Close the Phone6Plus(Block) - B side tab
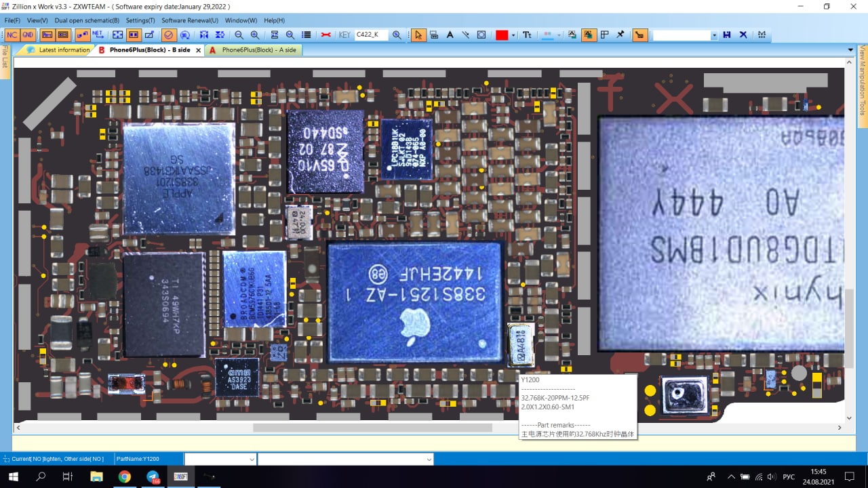 [198, 50]
